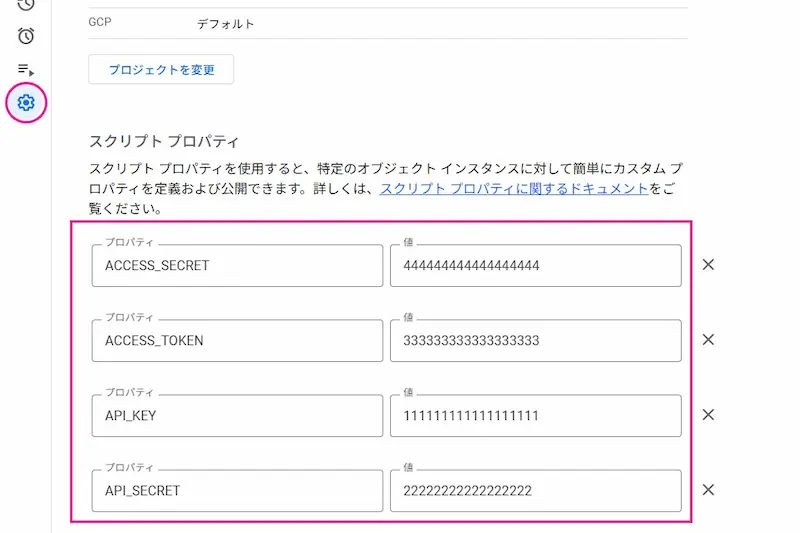Viewport: 800px width, 533px height.
Task: Delete the API_KEY property row
Action: (708, 415)
